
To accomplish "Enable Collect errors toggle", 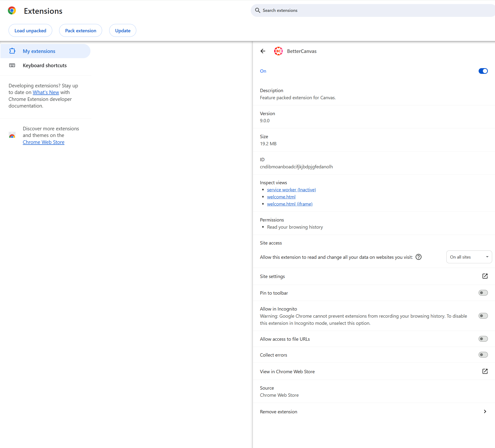I will [483, 355].
